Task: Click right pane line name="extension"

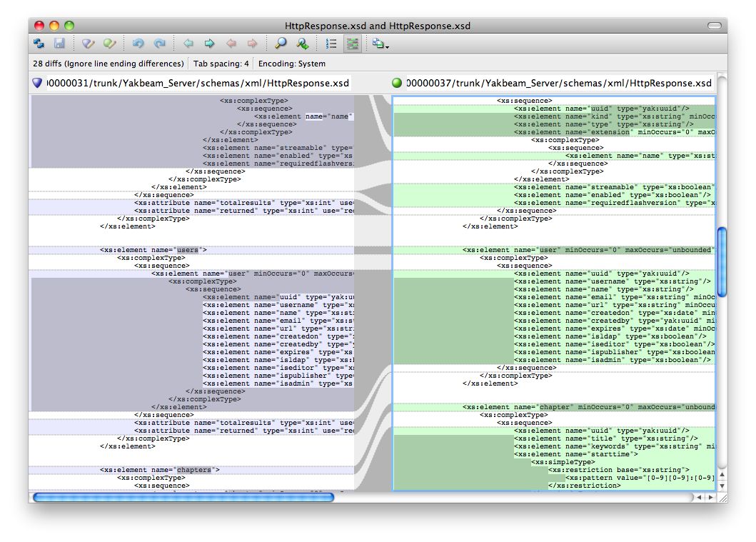Action: pyautogui.click(x=614, y=132)
